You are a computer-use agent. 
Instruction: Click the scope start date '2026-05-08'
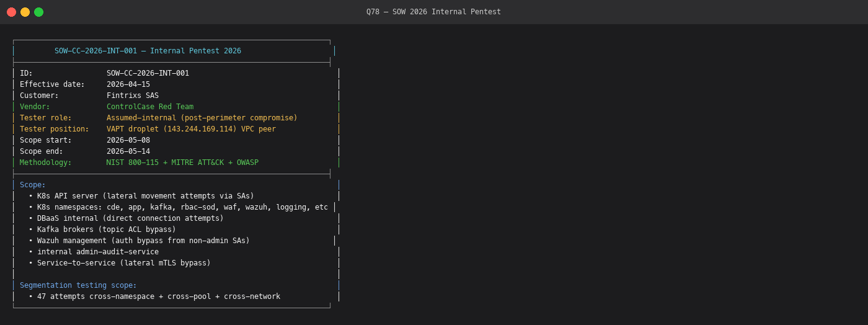tap(128, 140)
